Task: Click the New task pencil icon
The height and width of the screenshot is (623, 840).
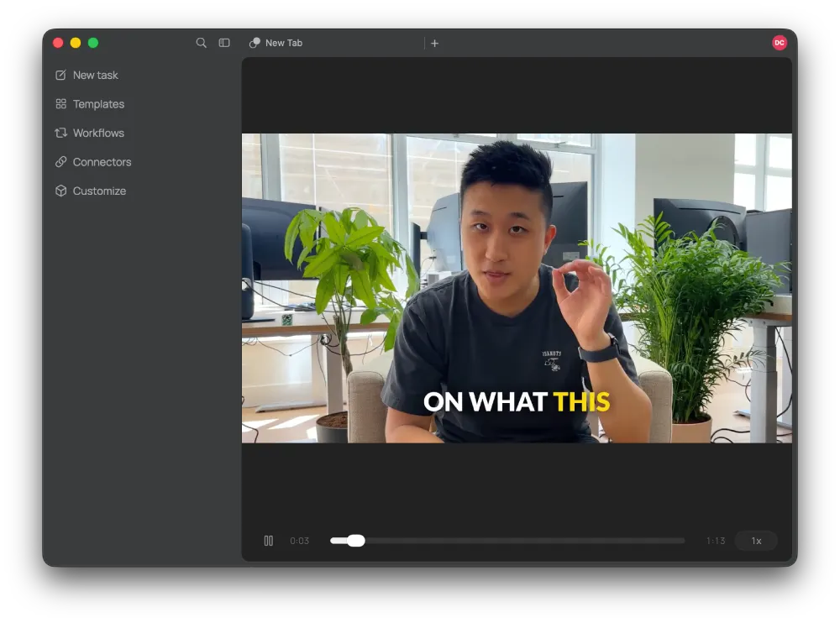Action: click(x=61, y=75)
